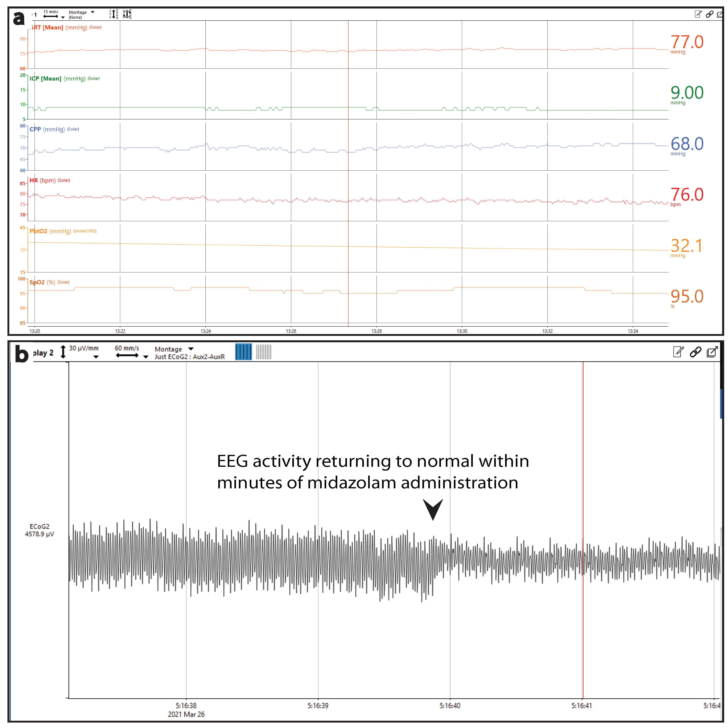This screenshot has width=728, height=728.
Task: Click the PbtO2 trend label
Action: (x=39, y=231)
